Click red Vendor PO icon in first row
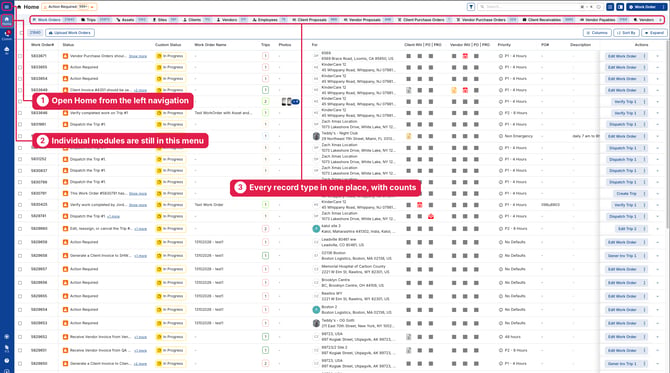Screen dimensions: 670x373 [x=465, y=56]
